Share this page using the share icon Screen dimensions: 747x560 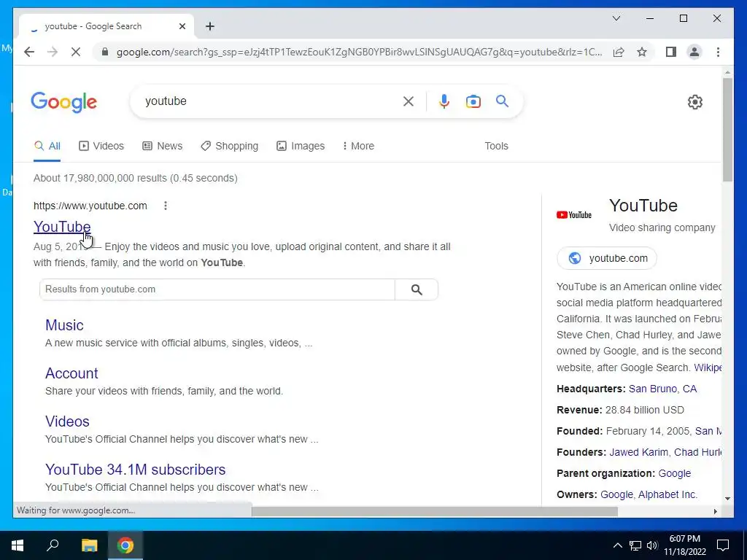pyautogui.click(x=619, y=52)
